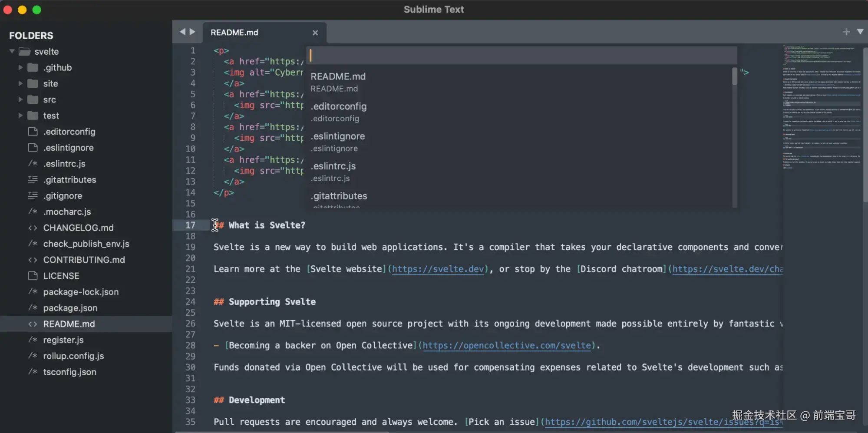Click the document icon beside LICENSE
The height and width of the screenshot is (433, 868).
pyautogui.click(x=33, y=275)
